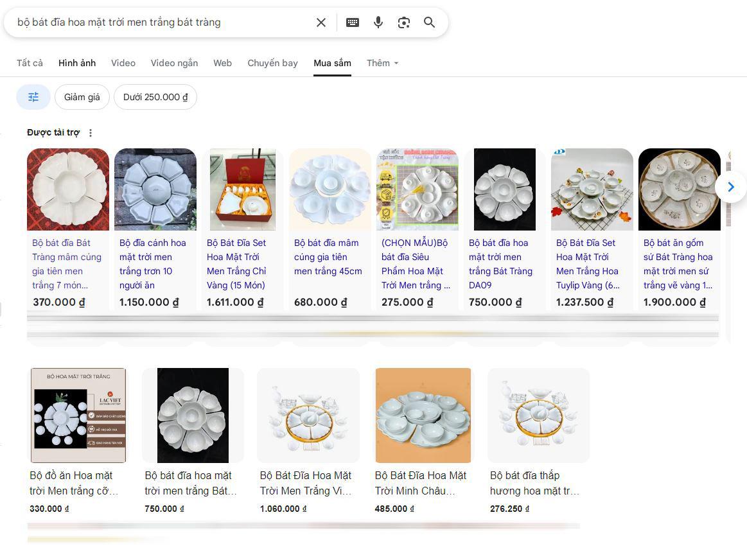This screenshot has height=560, width=747.
Task: Switch to the Hình ảnh tab
Action: click(77, 63)
